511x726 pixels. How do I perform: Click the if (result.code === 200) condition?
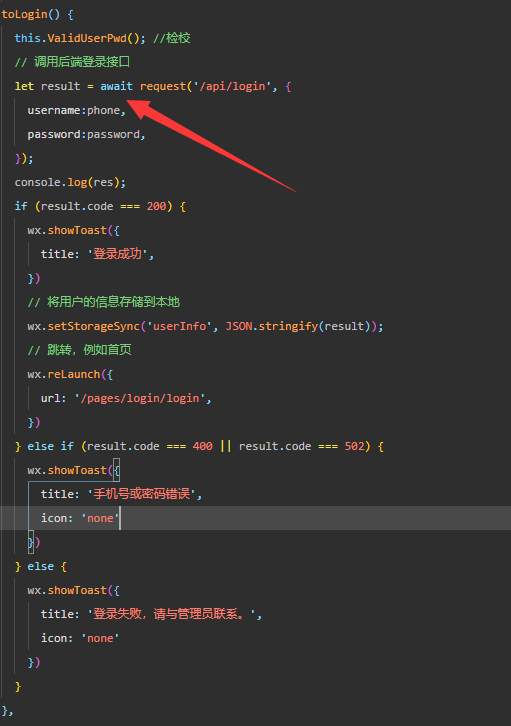point(100,206)
